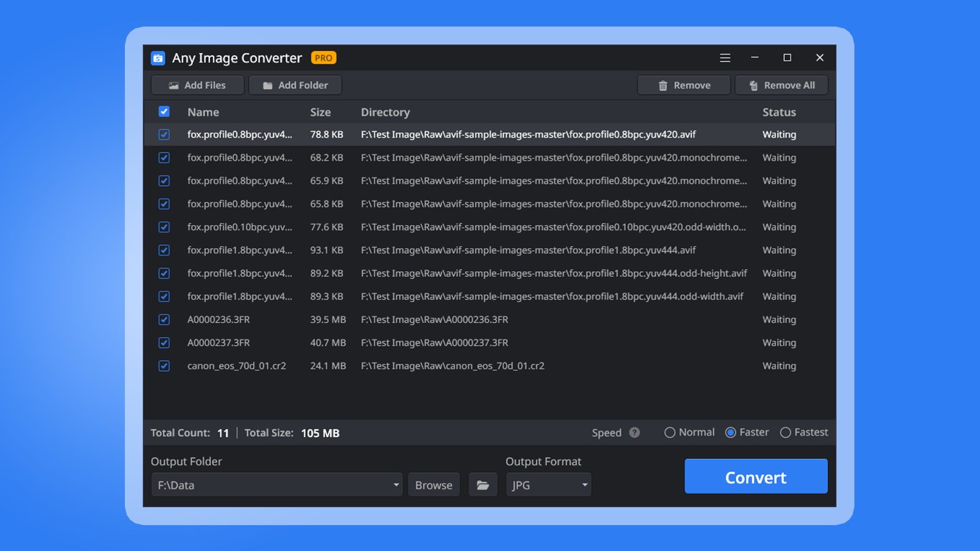Click the 40.7 MB size cell
This screenshot has height=551, width=980.
point(328,343)
